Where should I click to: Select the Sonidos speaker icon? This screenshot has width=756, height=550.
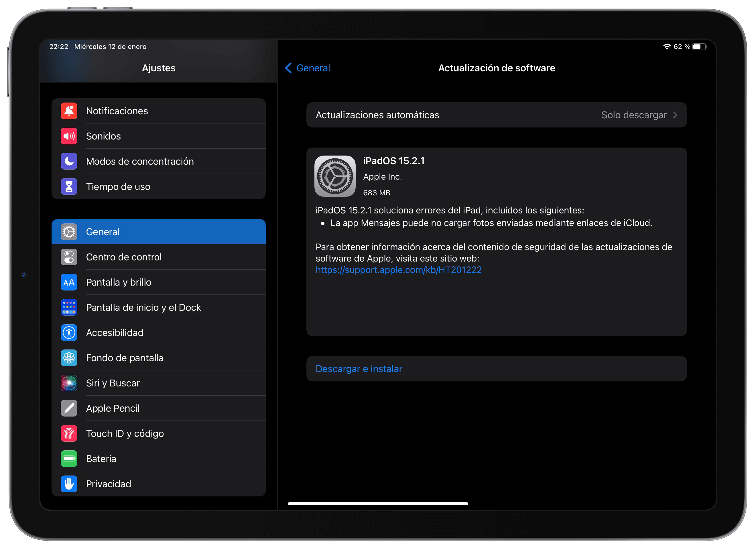pos(69,136)
